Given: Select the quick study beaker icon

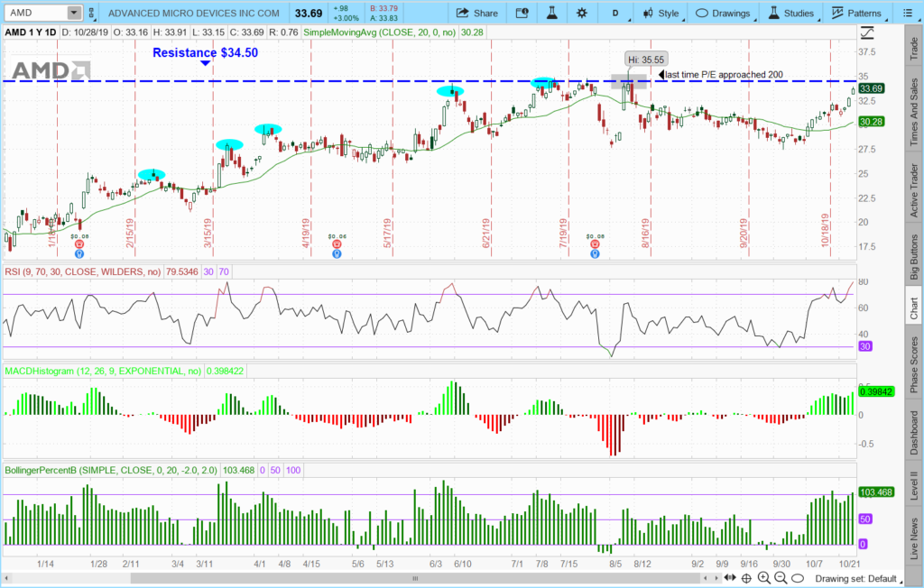Looking at the screenshot, I should click(554, 13).
